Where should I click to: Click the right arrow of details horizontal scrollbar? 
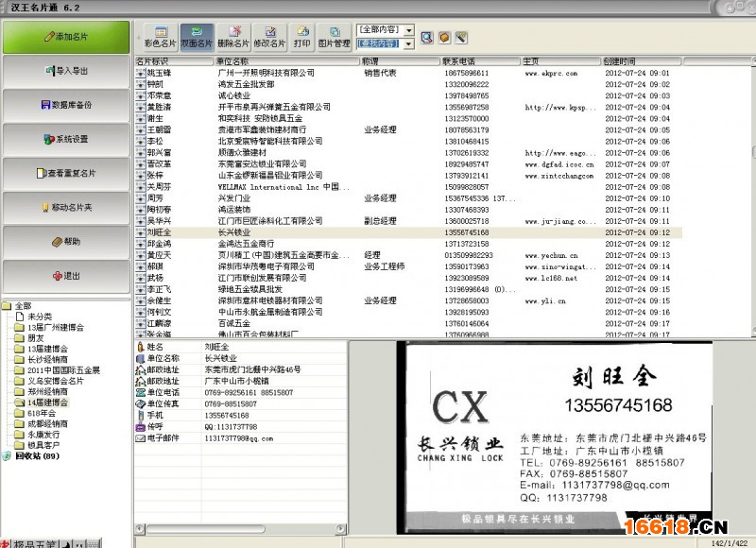tap(340, 529)
